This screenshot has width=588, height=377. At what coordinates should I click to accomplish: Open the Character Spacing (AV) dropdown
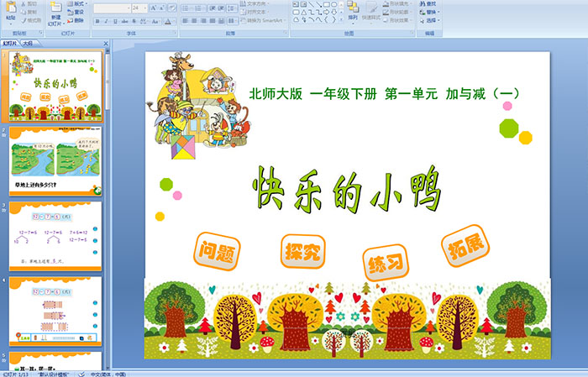click(144, 21)
